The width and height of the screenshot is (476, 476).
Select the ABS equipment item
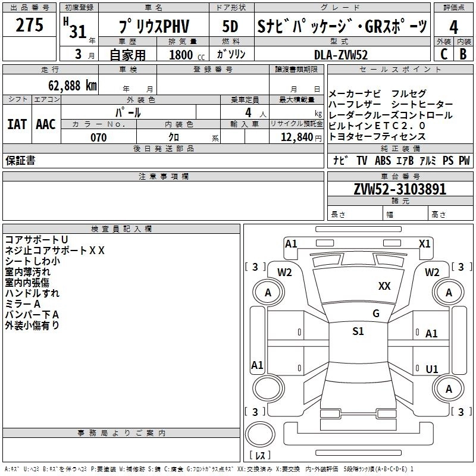click(383, 160)
